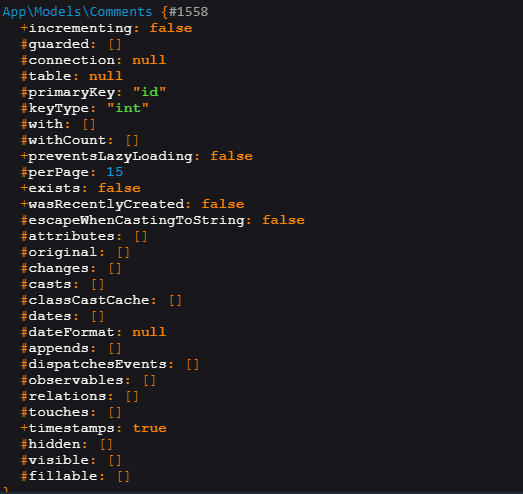The image size is (523, 494).
Task: Collapse the object at the opening brace
Action: click(164, 12)
